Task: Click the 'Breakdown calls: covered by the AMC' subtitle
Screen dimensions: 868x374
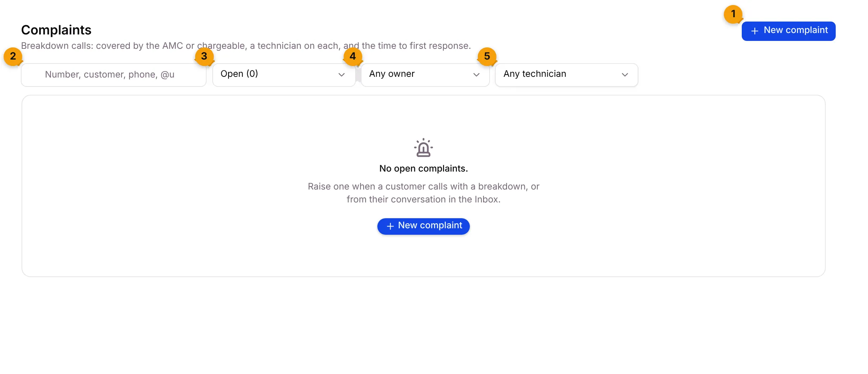Action: click(246, 46)
